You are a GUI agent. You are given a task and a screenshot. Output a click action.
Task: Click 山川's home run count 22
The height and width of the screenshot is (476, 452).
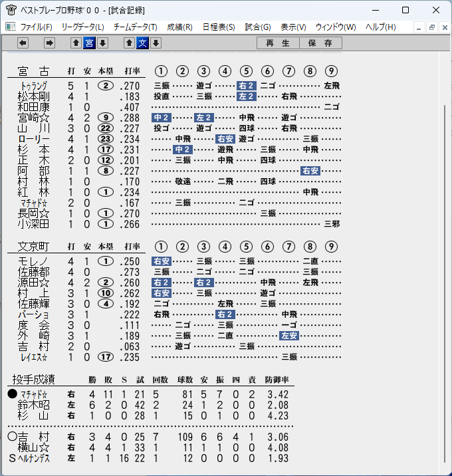(106, 128)
